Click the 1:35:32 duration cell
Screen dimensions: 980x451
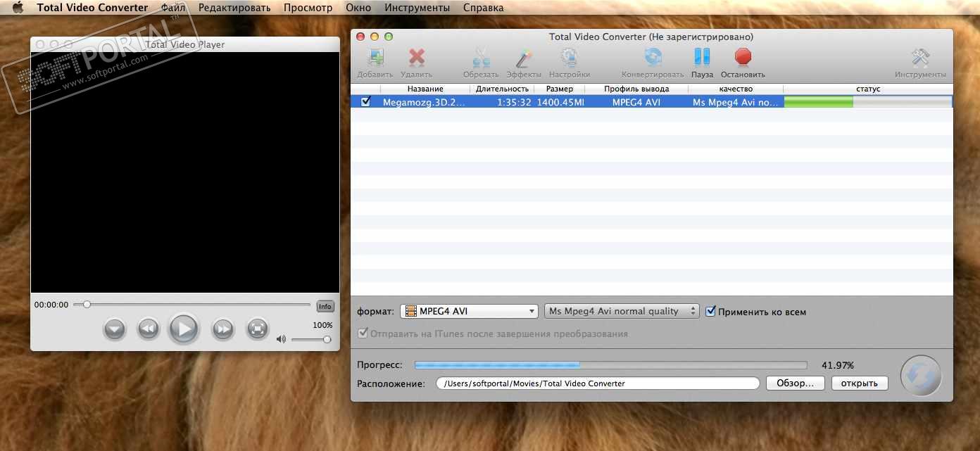(514, 102)
